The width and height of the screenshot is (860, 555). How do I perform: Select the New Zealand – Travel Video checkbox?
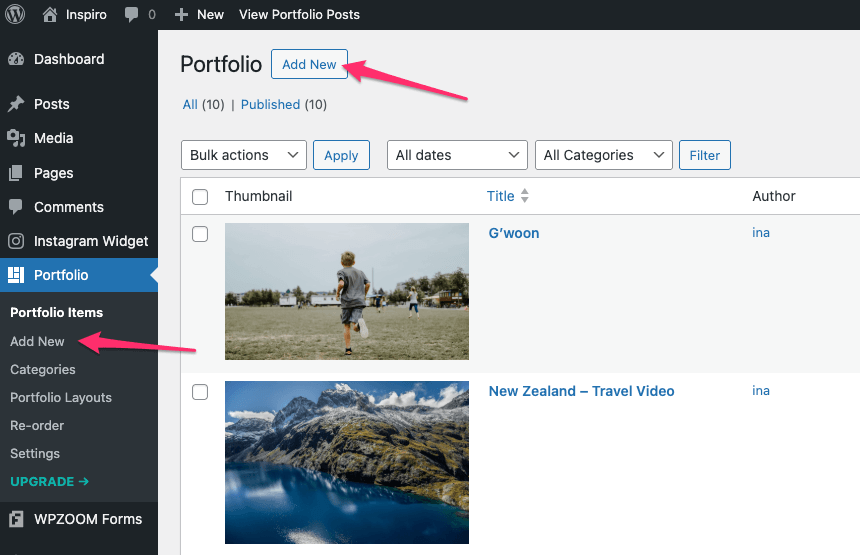point(200,392)
